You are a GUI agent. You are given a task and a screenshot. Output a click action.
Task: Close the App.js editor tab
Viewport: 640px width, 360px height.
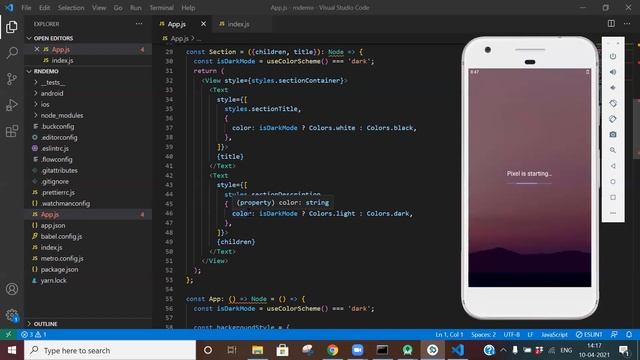[203, 24]
